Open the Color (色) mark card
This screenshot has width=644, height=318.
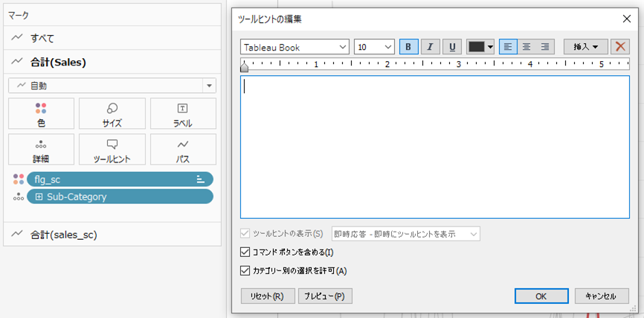[x=41, y=114]
